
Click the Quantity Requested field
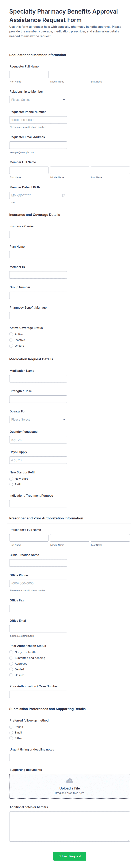[x=38, y=440]
